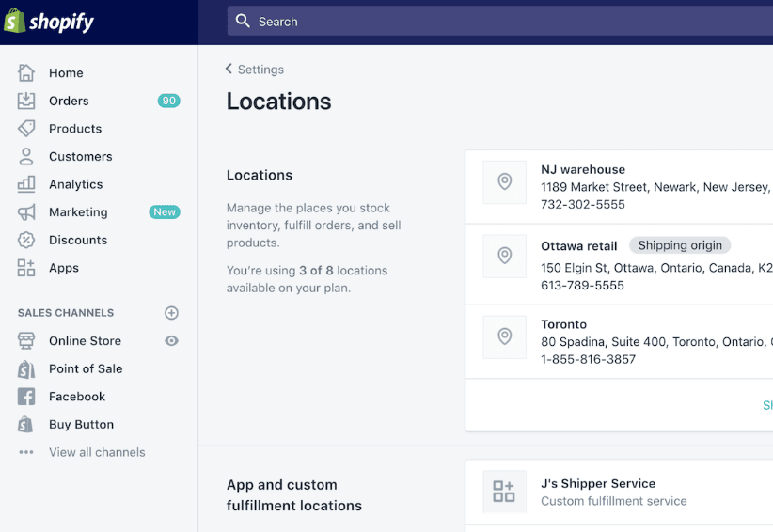Viewport: 773px width, 532px height.
Task: Open the Home menu item
Action: (x=66, y=73)
